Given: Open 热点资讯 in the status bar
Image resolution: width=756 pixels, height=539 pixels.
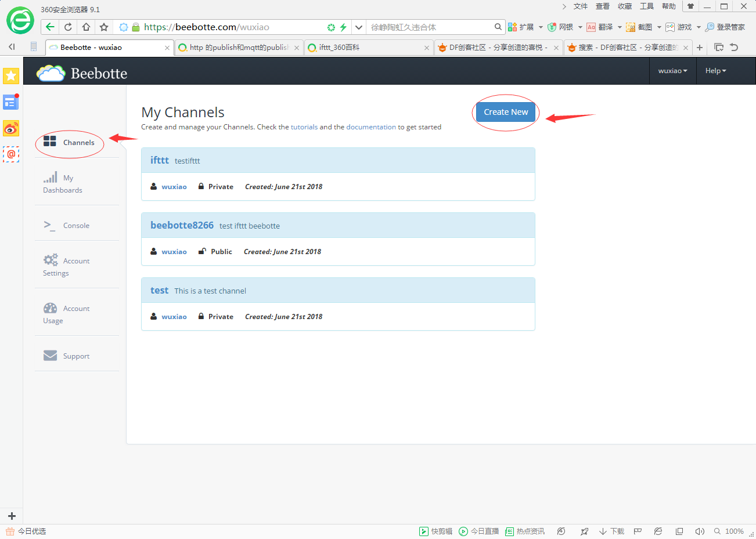Looking at the screenshot, I should pos(525,531).
